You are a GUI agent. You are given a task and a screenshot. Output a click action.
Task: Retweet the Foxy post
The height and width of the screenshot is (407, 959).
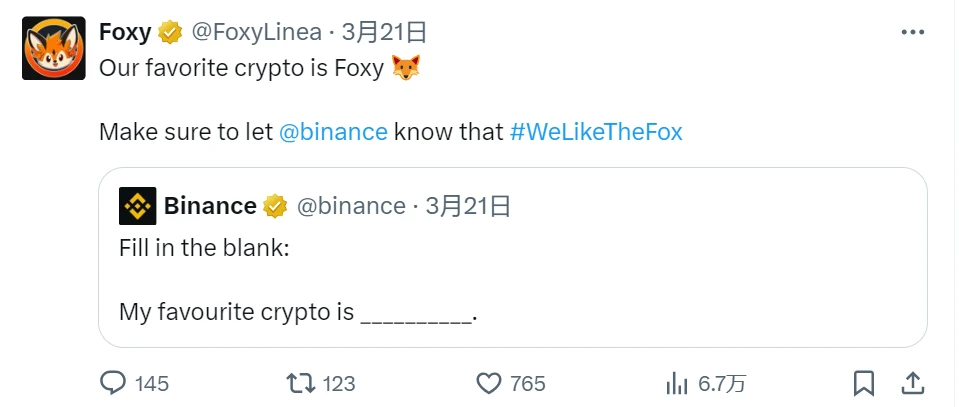[298, 382]
